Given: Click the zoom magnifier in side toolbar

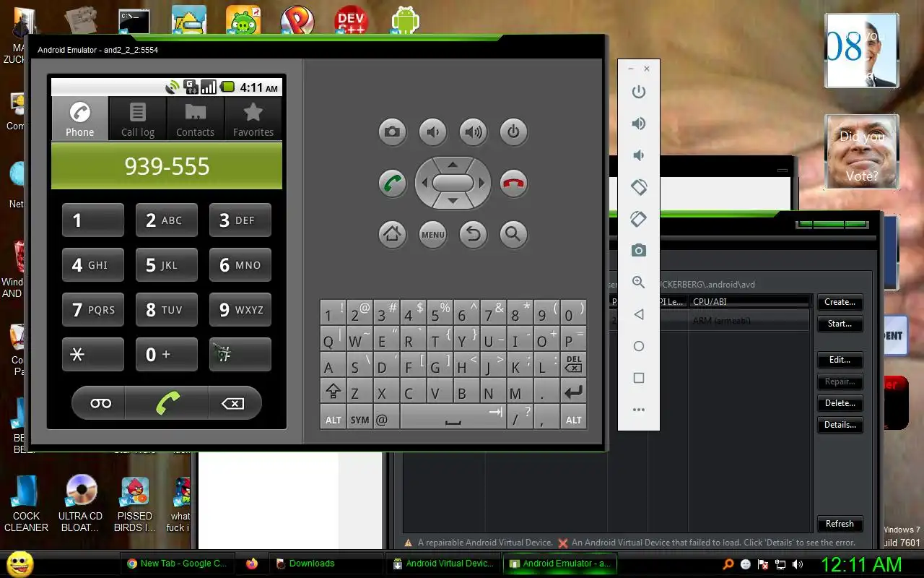Looking at the screenshot, I should point(638,282).
